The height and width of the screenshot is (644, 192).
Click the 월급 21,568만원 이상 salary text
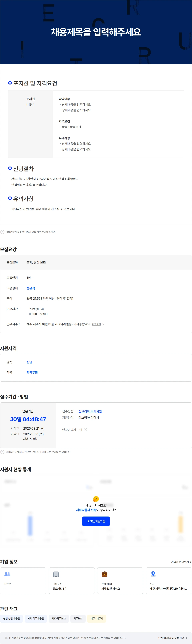pyautogui.click(x=50, y=299)
